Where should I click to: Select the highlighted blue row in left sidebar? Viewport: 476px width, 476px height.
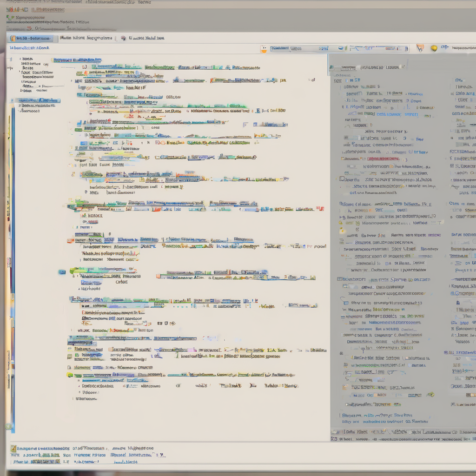click(38, 100)
